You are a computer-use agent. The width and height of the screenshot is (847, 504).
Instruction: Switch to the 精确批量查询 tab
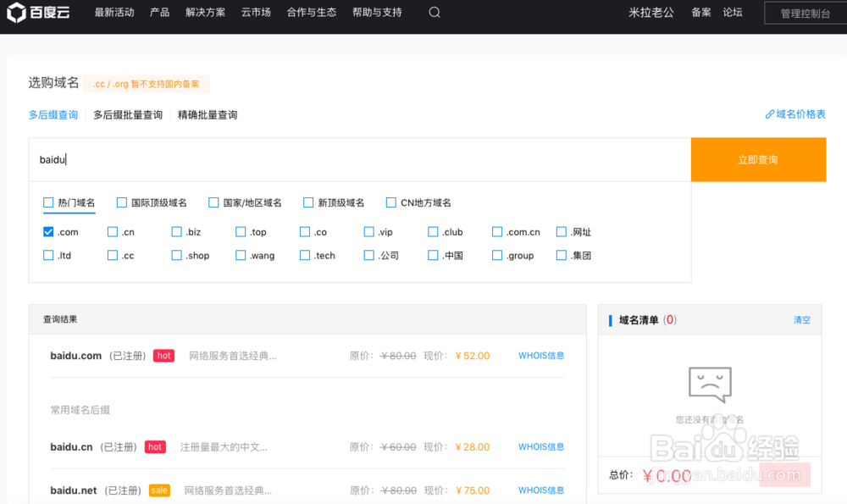click(208, 114)
